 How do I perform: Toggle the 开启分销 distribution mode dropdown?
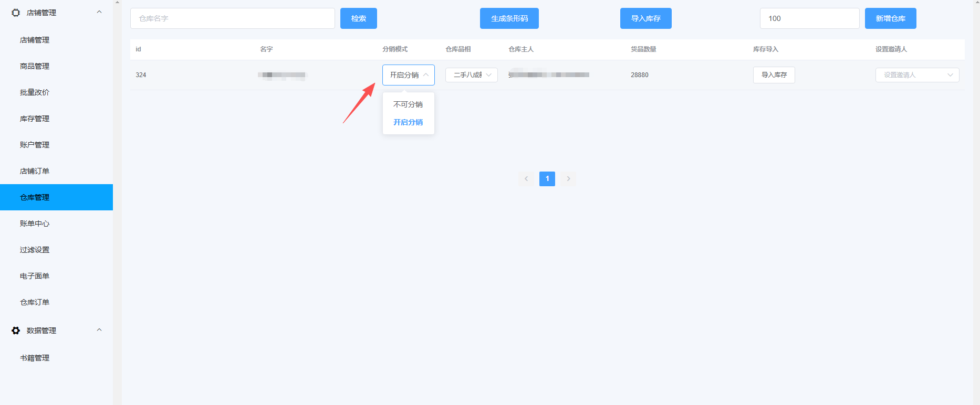(x=409, y=75)
